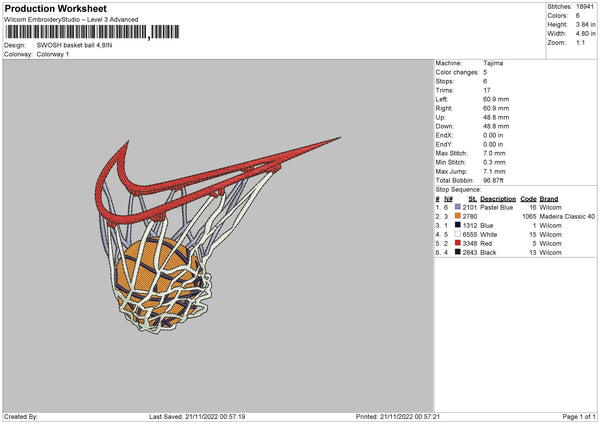Click the 'Colorway 1' value
Image resolution: width=600 pixels, height=424 pixels.
click(x=53, y=54)
